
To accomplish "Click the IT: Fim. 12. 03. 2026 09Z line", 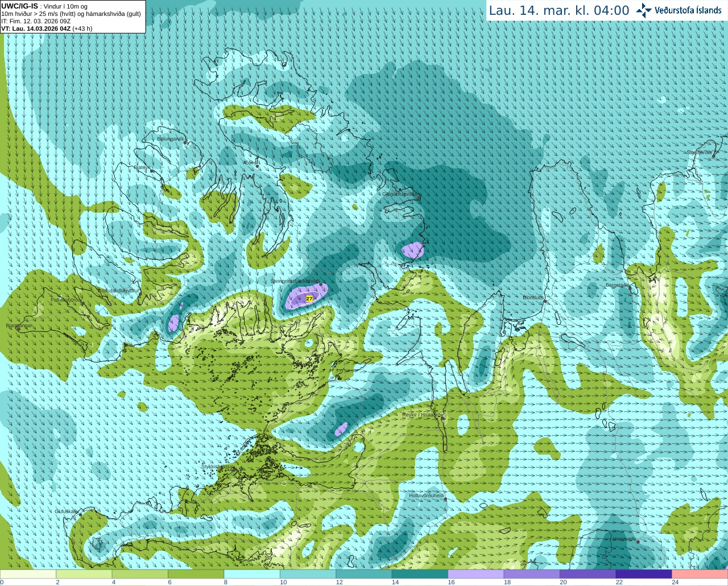I will (x=36, y=21).
